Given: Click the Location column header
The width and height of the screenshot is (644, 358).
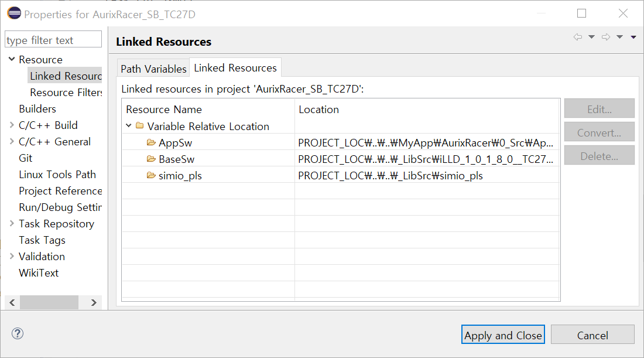Looking at the screenshot, I should click(427, 109).
